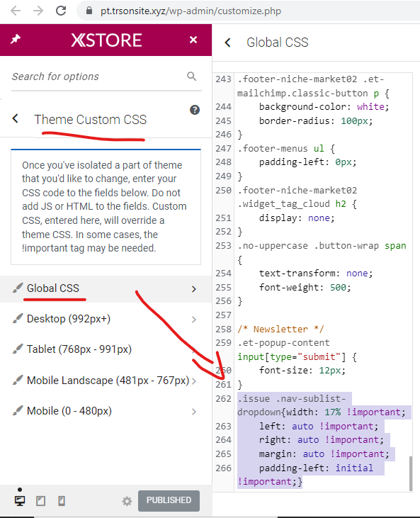
Task: Click the Global CSS panel title
Action: [x=278, y=43]
